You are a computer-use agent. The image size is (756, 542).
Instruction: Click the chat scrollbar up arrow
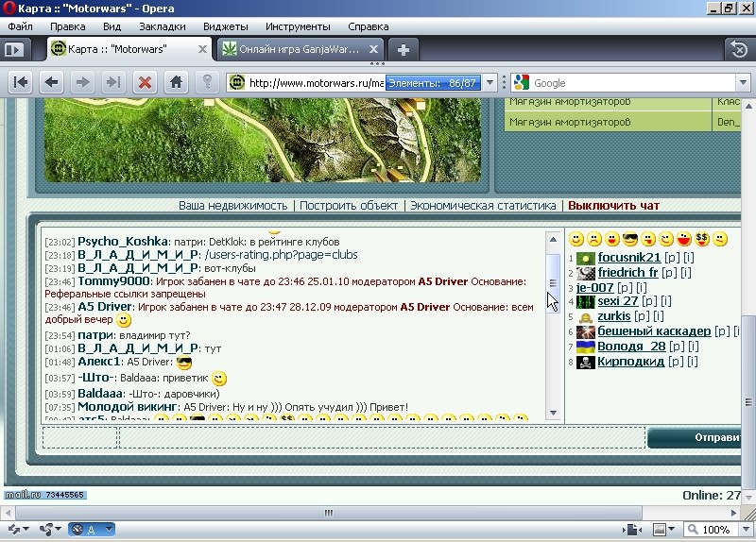[553, 240]
